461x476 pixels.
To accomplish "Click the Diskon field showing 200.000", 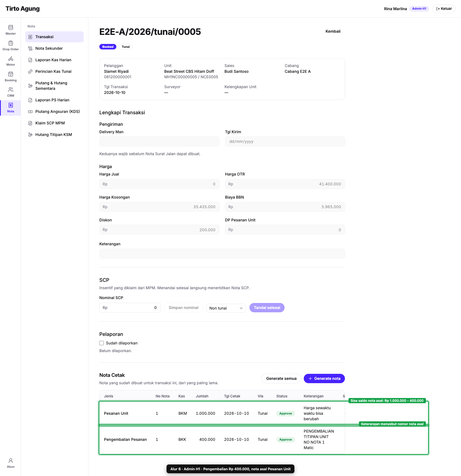I will point(159,230).
